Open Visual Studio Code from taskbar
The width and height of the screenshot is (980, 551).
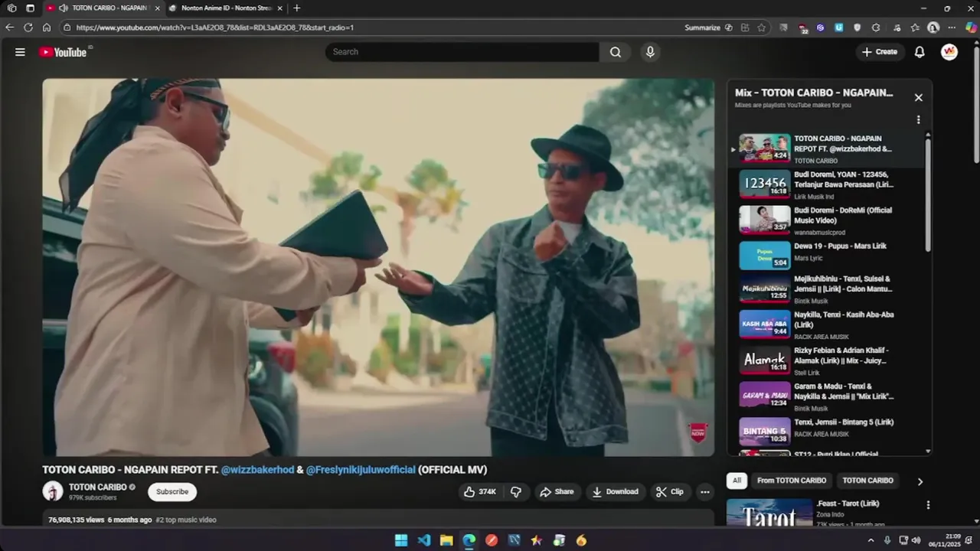coord(424,540)
